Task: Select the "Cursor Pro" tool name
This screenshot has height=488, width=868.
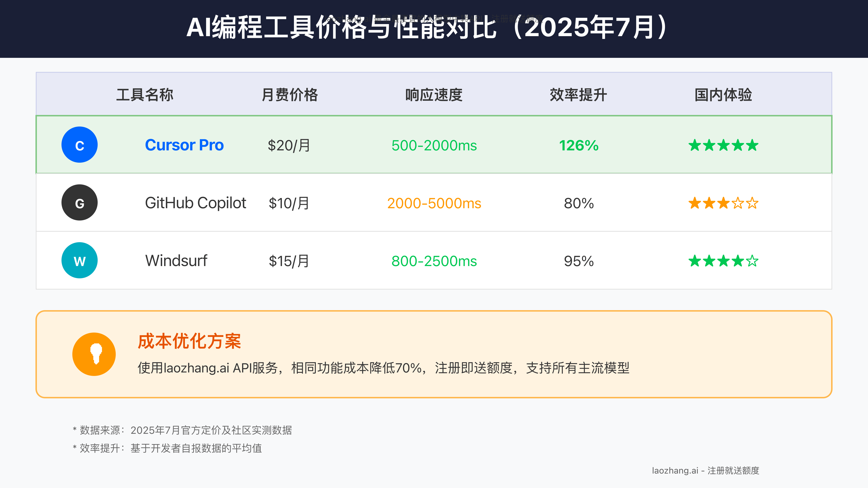Action: coord(184,145)
